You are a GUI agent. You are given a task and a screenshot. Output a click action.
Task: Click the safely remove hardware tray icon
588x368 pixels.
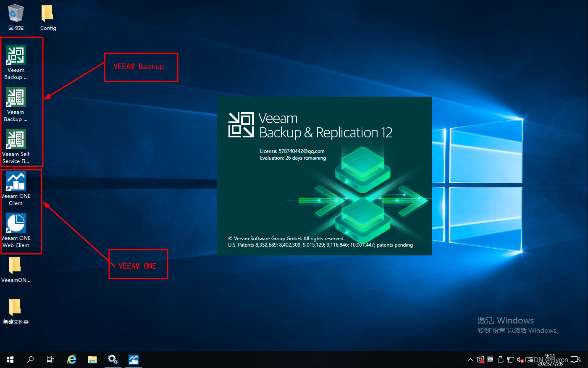pos(501,360)
